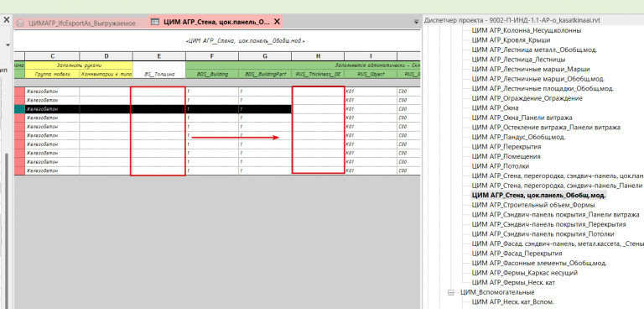
Task: Open ЦИМ АГР_Лестничные марши_Обобщ.мод. schedule
Action: coord(538,79)
